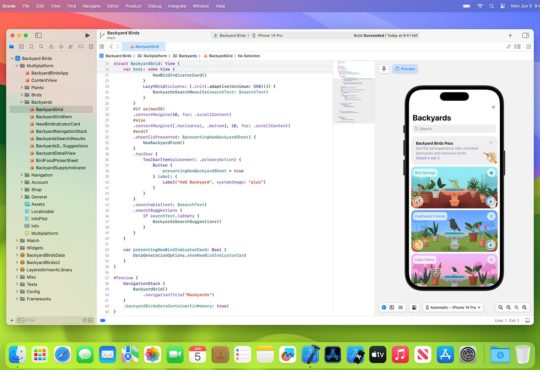Collapse the Backyards folder
This screenshot has height=370, width=540.
pos(22,102)
